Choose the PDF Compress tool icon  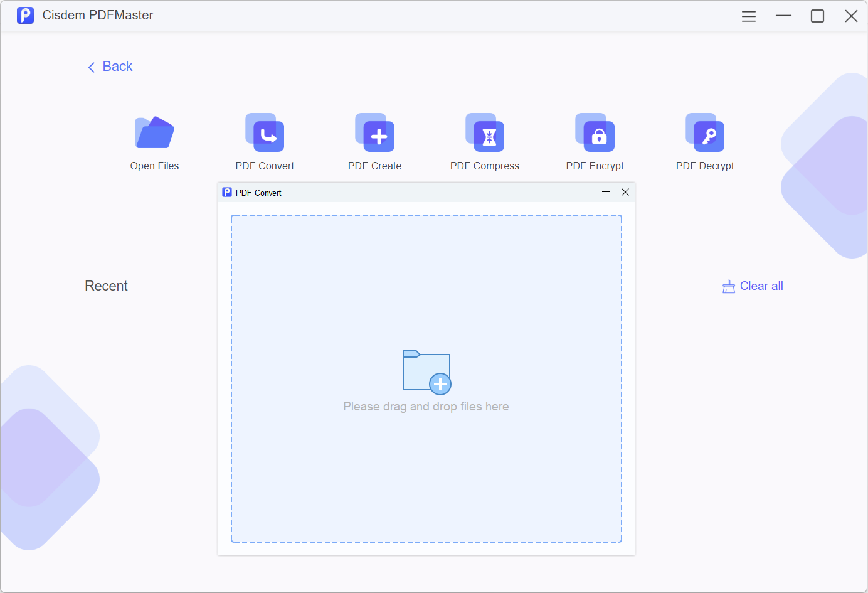coord(485,132)
